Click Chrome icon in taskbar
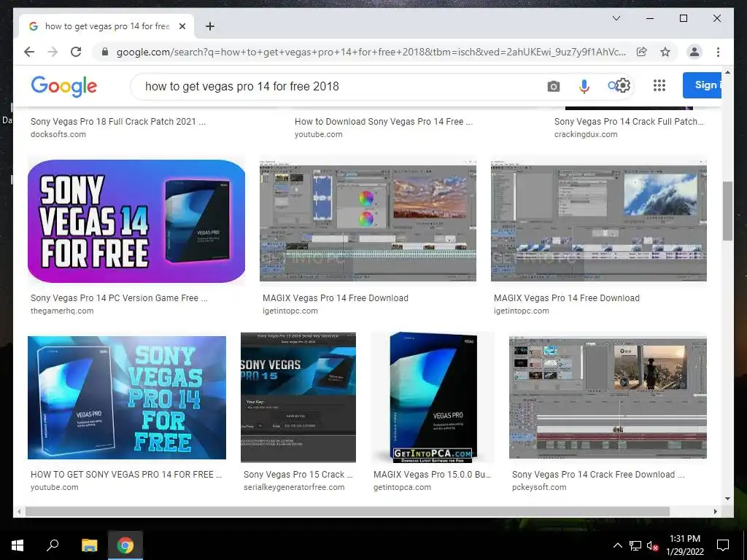This screenshot has height=560, width=747. [125, 545]
